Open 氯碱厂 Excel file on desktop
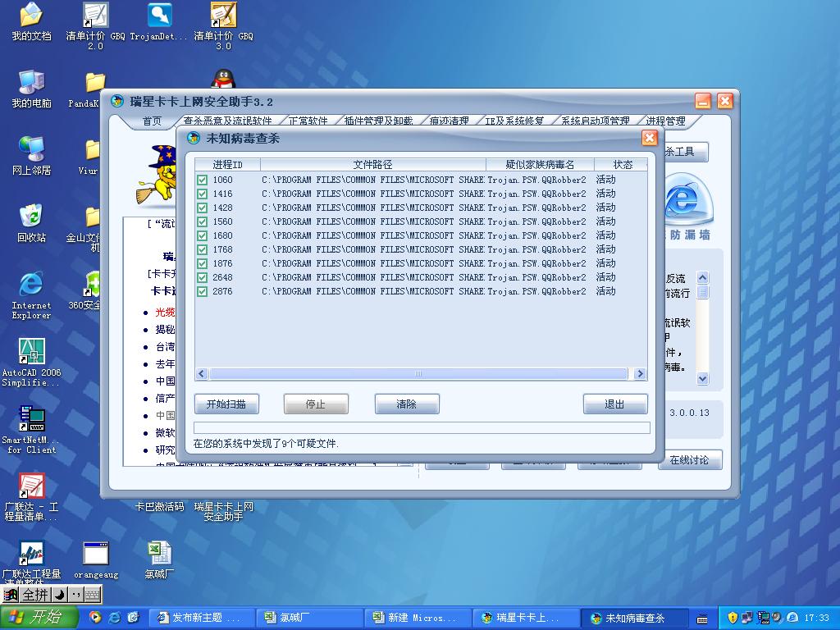 [x=159, y=560]
